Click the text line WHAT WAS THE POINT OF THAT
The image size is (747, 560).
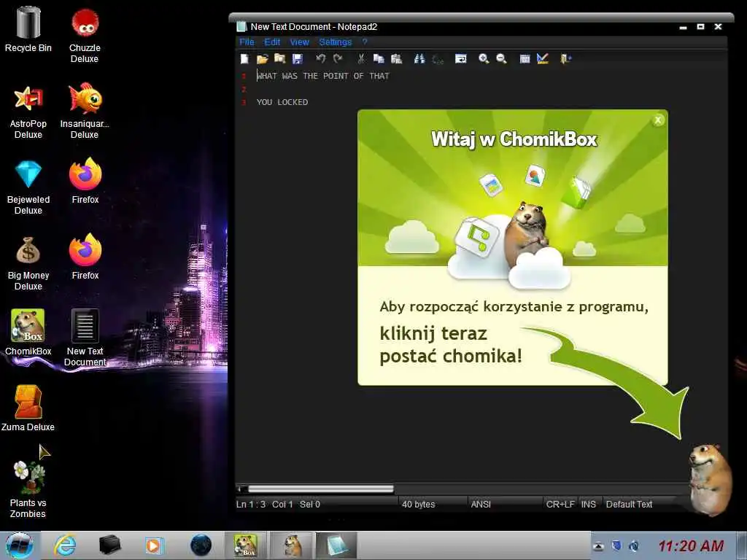click(x=323, y=76)
